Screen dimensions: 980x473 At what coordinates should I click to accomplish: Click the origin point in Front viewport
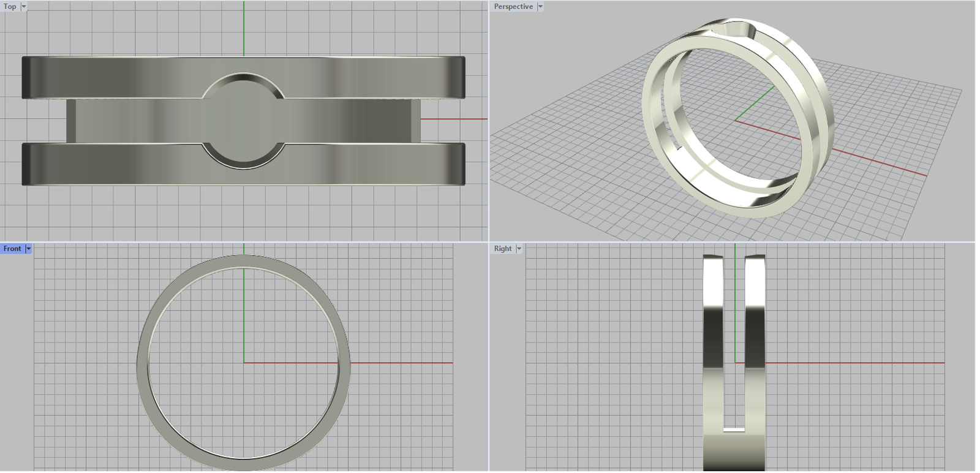click(244, 363)
